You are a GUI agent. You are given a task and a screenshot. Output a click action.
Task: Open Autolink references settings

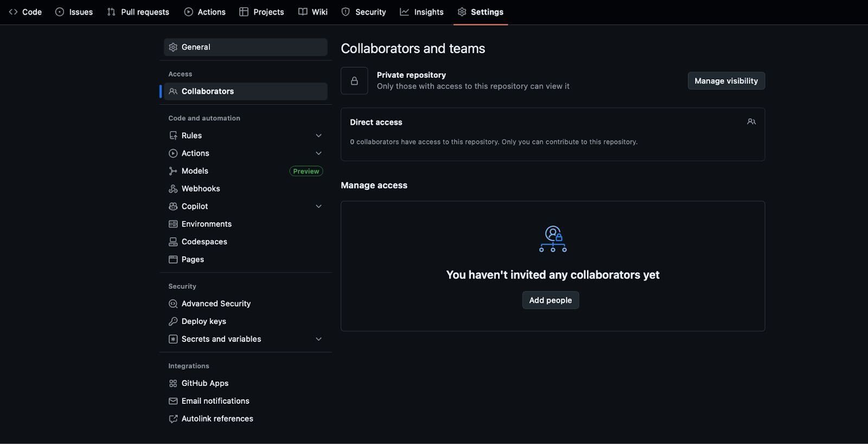[246, 419]
